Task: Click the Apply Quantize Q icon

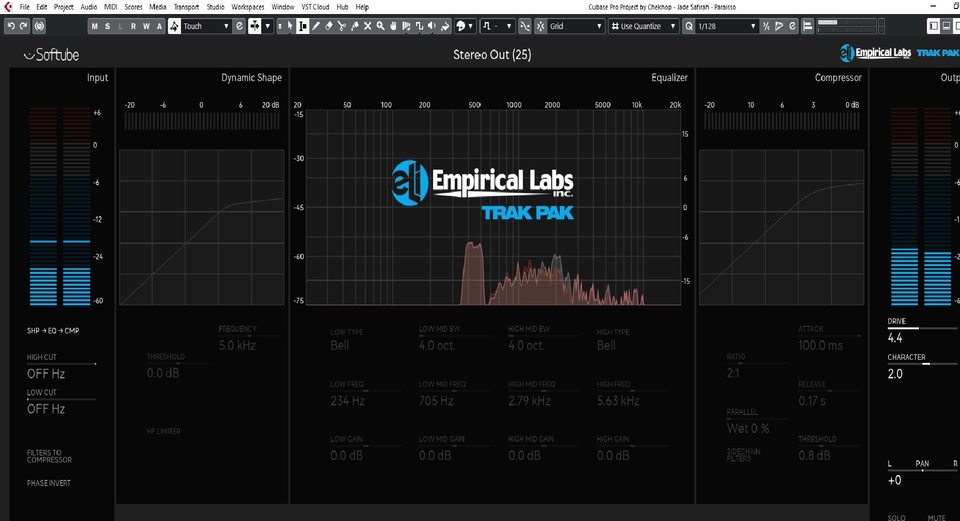Action: coord(689,26)
